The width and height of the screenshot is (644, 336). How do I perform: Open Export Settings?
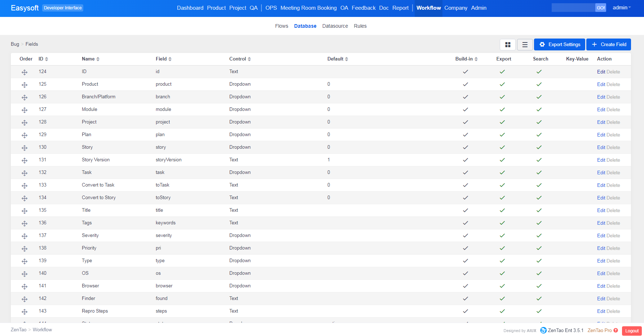click(560, 45)
